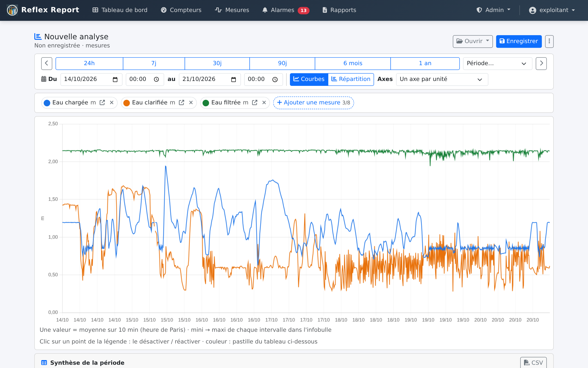Switch the view to Répartition
This screenshot has height=368, width=588.
(x=351, y=79)
